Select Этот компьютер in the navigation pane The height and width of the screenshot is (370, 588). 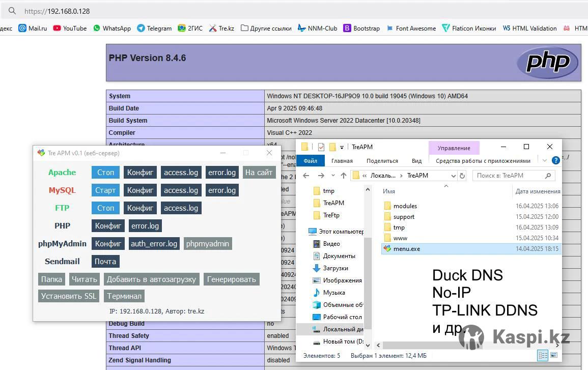336,231
